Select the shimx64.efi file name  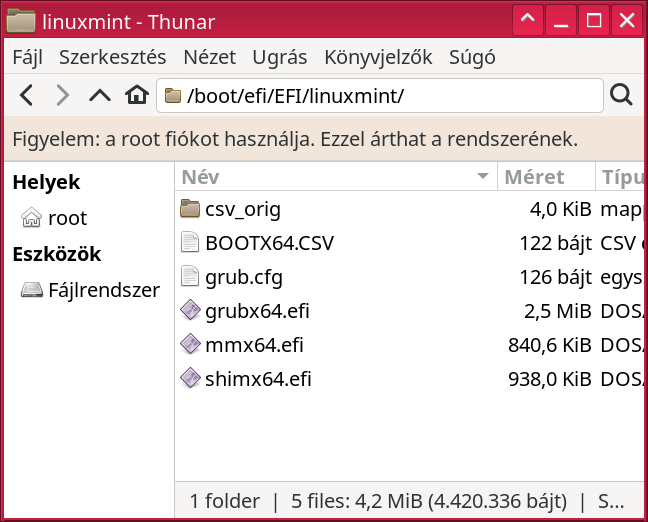(x=258, y=379)
